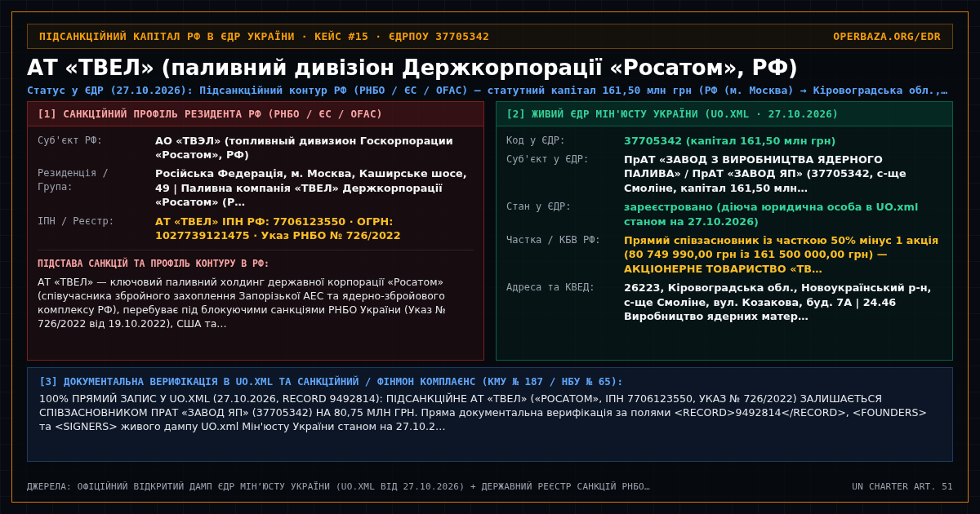Click value Російська Федерація, м. Москва
This screenshot has width=980, height=514.
click(x=311, y=188)
